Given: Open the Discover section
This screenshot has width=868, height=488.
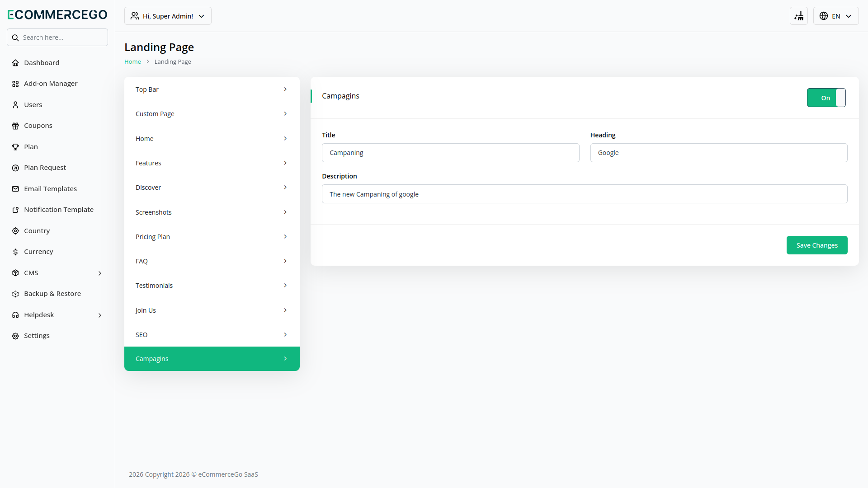Looking at the screenshot, I should pyautogui.click(x=212, y=188).
